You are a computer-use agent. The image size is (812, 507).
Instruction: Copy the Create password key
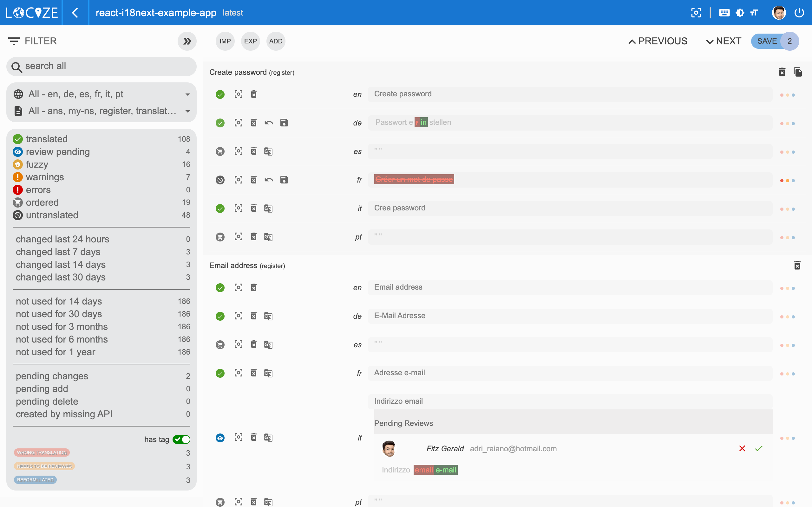click(x=798, y=72)
